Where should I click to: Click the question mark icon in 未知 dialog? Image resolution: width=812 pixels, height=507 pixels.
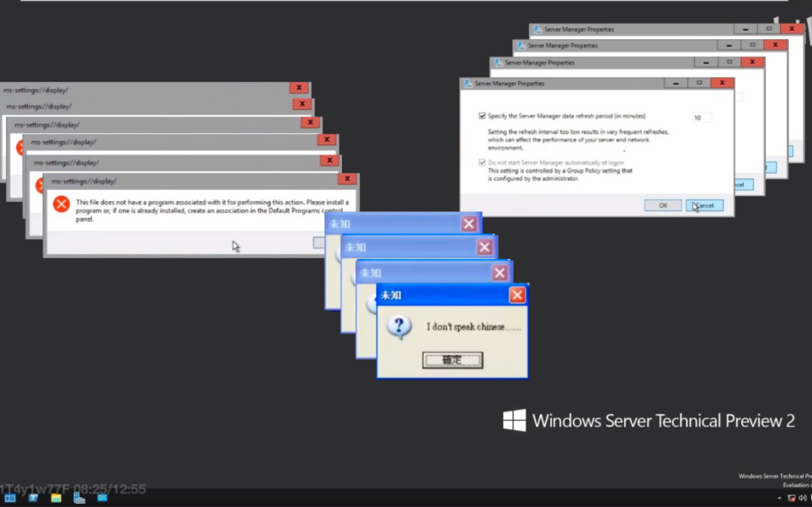[x=399, y=327]
